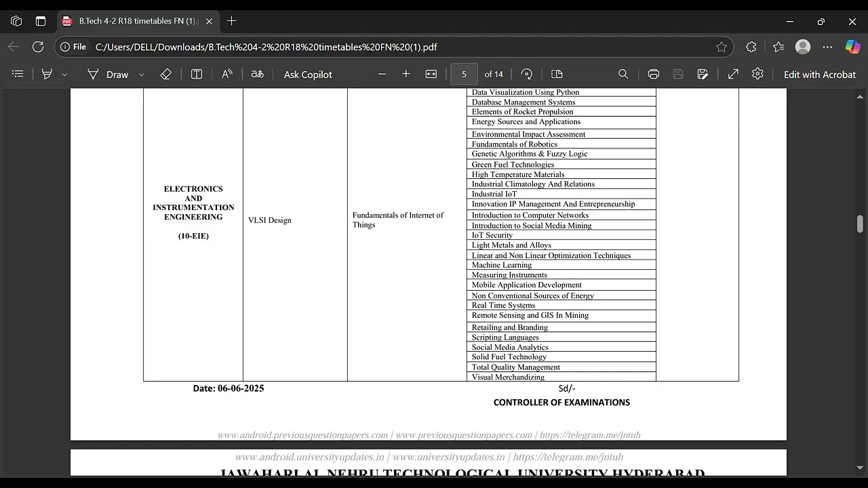Start Read aloud
Screen dimensions: 868x488
click(x=227, y=74)
